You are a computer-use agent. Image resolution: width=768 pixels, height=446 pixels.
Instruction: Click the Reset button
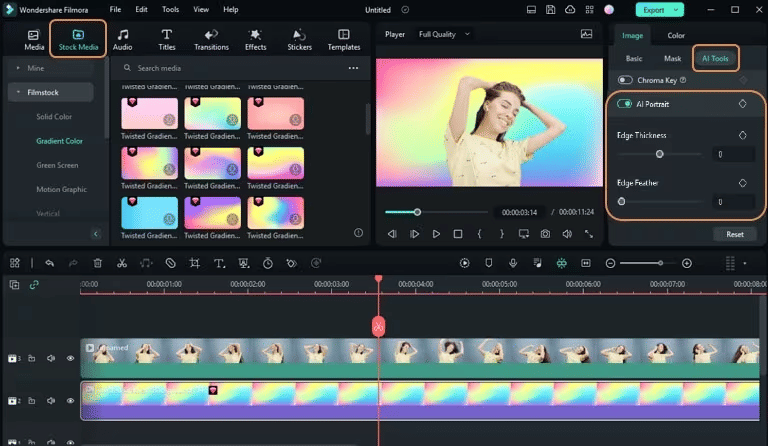(x=734, y=234)
